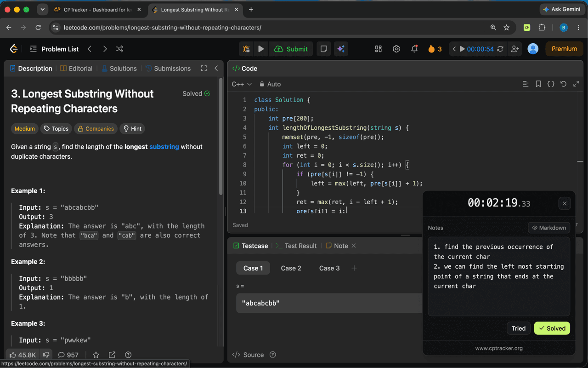Viewport: 588px width, 368px height.
Task: Expand the Companies tag
Action: (x=96, y=129)
